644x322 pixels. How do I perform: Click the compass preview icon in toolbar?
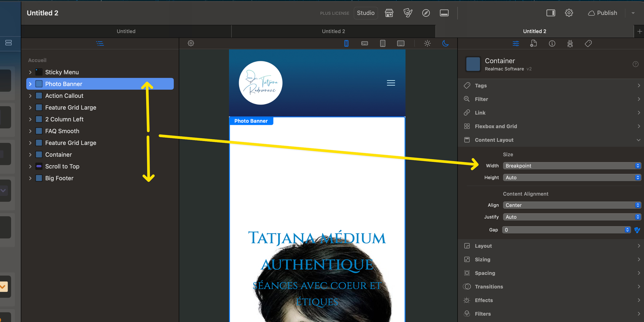[x=426, y=13]
